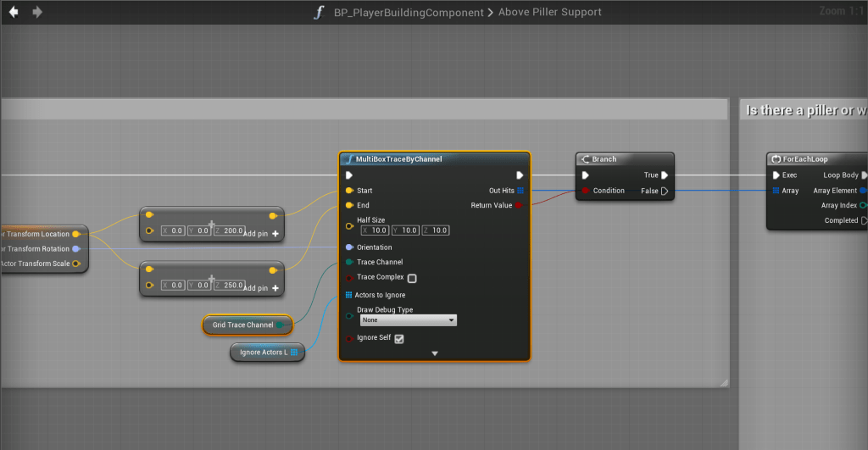
Task: Click the Half Size X value field
Action: pos(374,231)
